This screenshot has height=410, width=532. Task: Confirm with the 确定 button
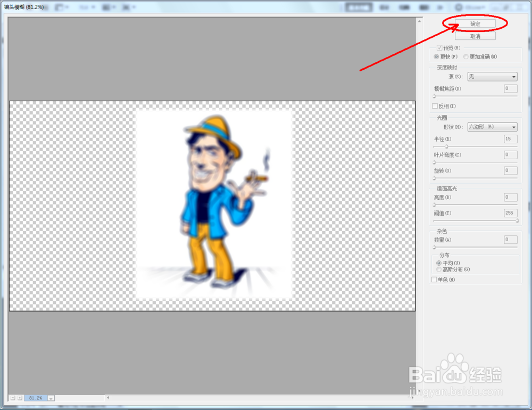point(475,23)
